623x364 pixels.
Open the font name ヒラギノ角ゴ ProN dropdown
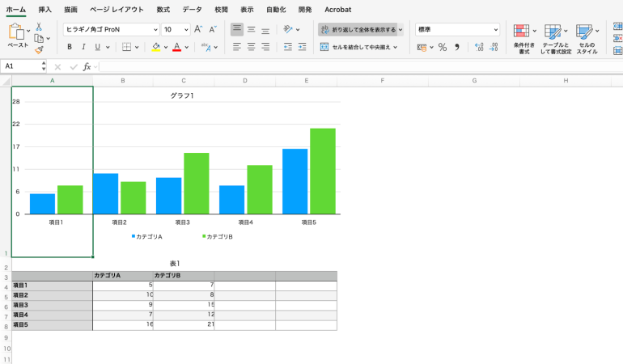click(x=155, y=29)
